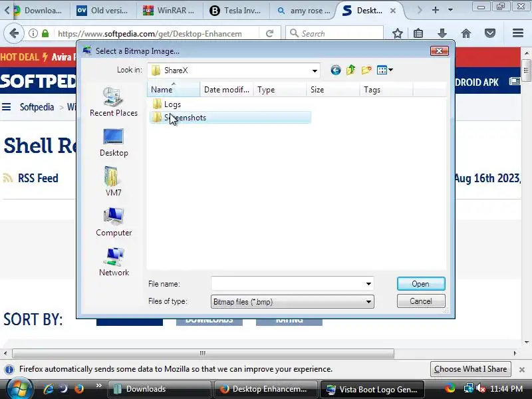
Task: Click Choose What I Share button
Action: [x=470, y=369]
